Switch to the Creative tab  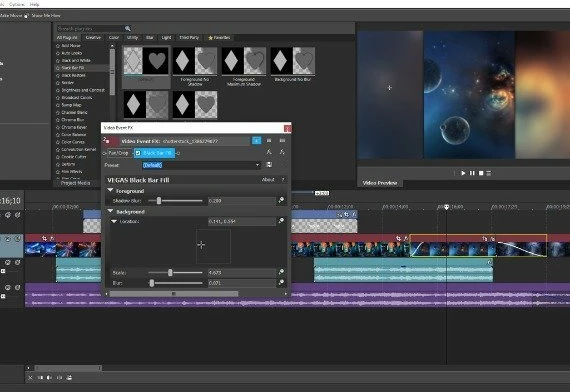93,37
